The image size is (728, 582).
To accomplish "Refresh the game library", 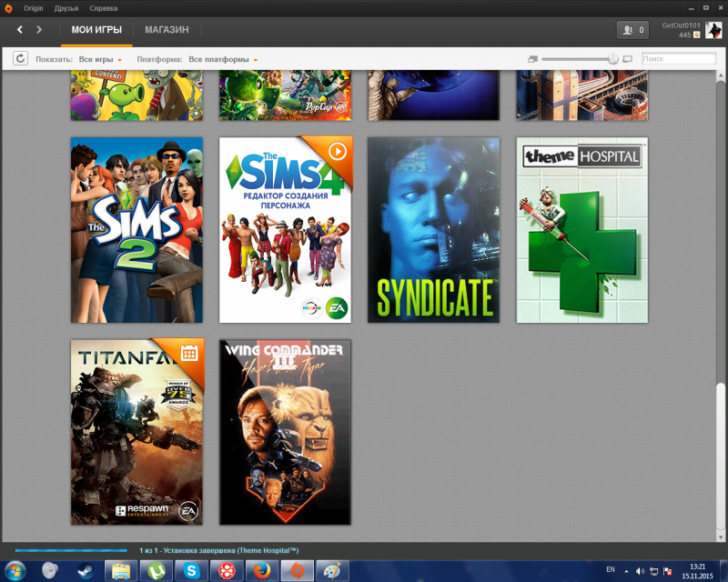I will click(x=20, y=59).
